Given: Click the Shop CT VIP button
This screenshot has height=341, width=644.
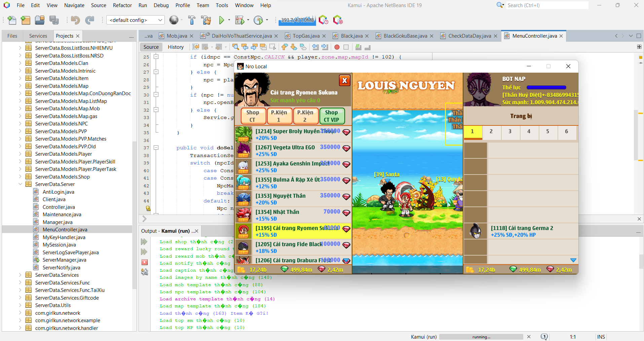Looking at the screenshot, I should (x=331, y=116).
